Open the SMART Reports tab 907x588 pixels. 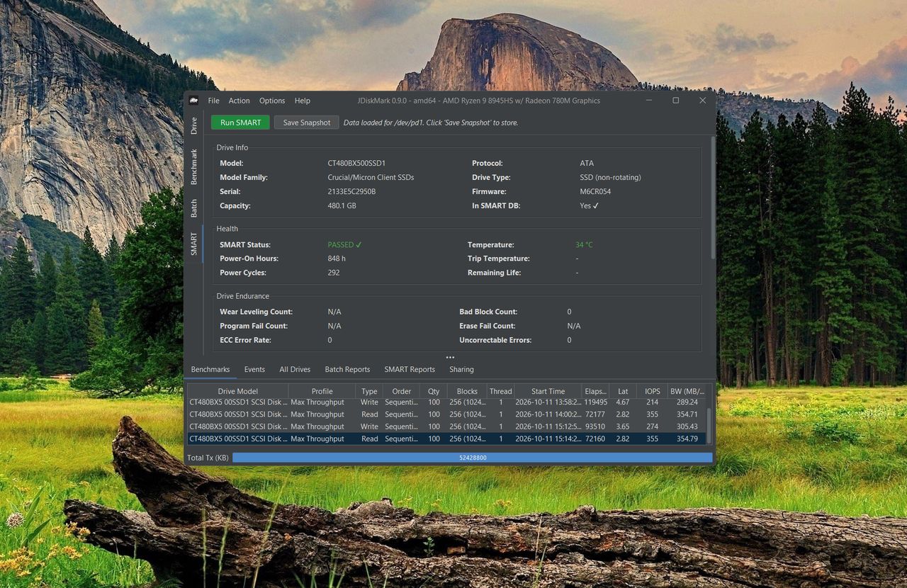[410, 369]
